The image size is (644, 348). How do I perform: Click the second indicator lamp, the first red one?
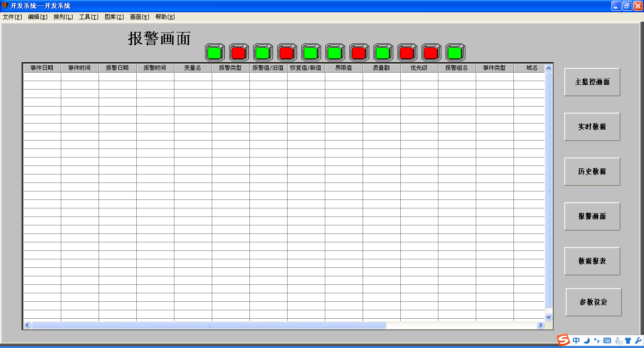(x=239, y=52)
